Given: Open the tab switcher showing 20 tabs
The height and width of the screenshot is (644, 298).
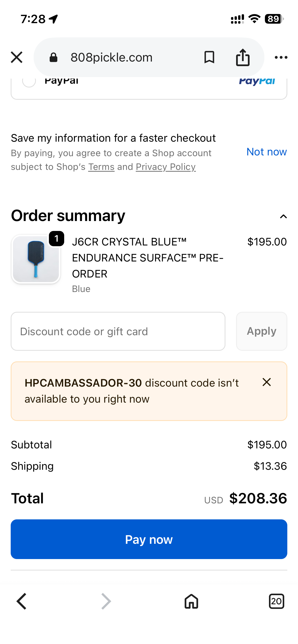Looking at the screenshot, I should pos(276,601).
